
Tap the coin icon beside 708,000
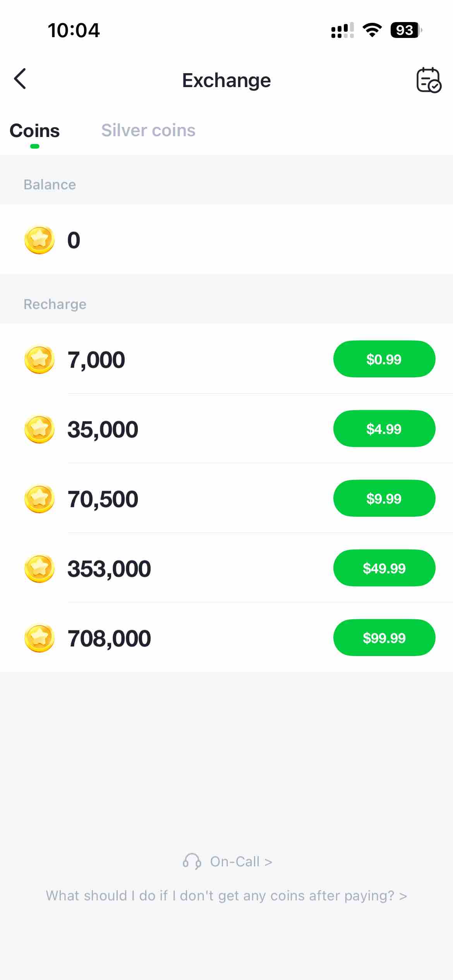[x=39, y=638]
